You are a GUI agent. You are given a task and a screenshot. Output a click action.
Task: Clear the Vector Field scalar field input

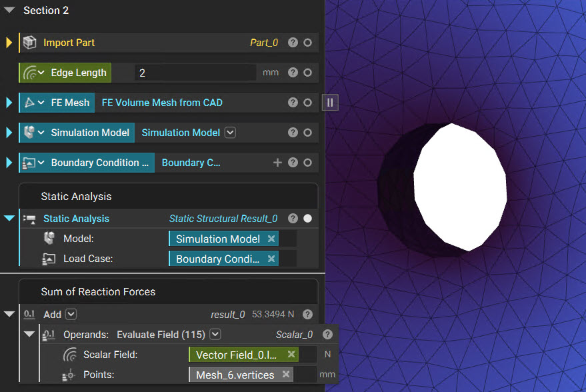291,354
